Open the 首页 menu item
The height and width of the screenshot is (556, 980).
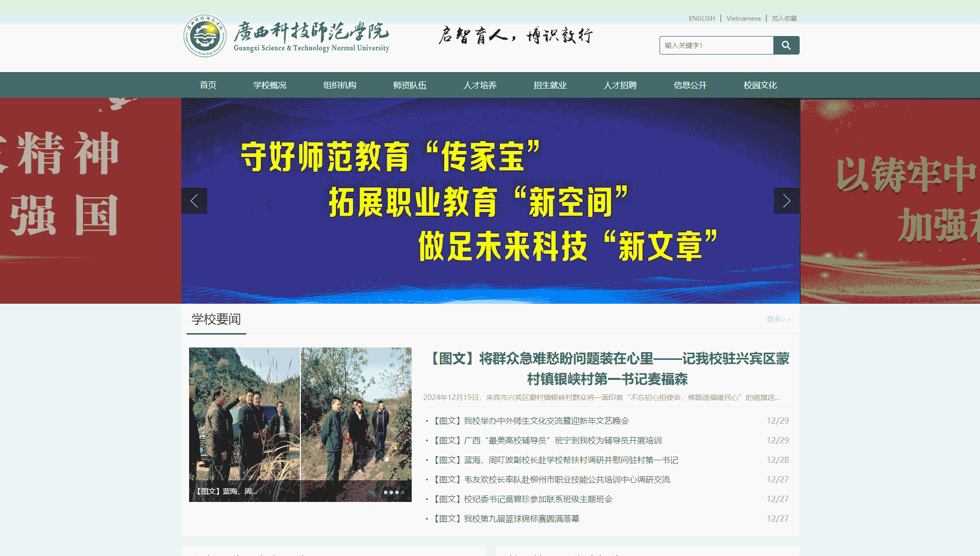[208, 85]
